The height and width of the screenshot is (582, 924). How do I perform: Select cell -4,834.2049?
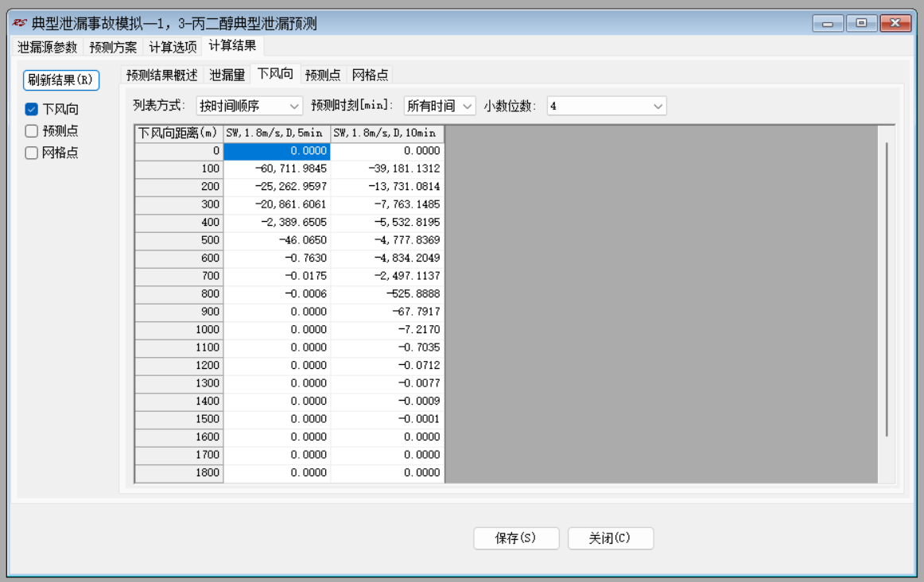387,258
